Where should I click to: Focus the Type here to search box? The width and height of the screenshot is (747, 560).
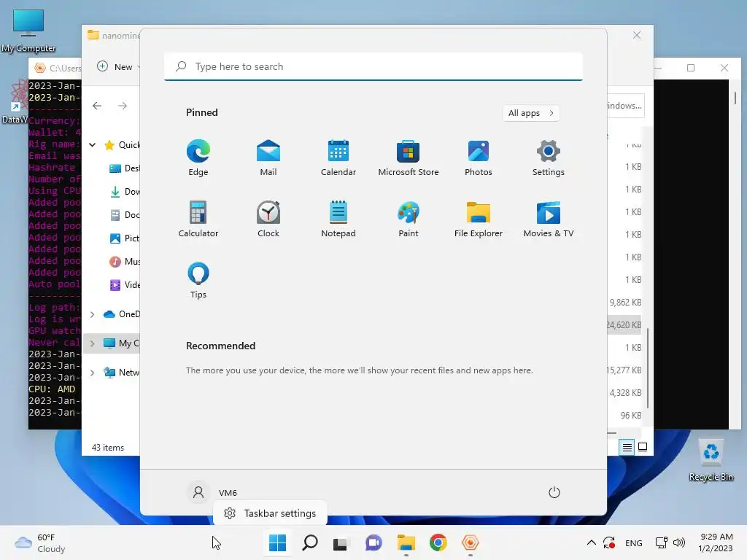click(x=373, y=66)
